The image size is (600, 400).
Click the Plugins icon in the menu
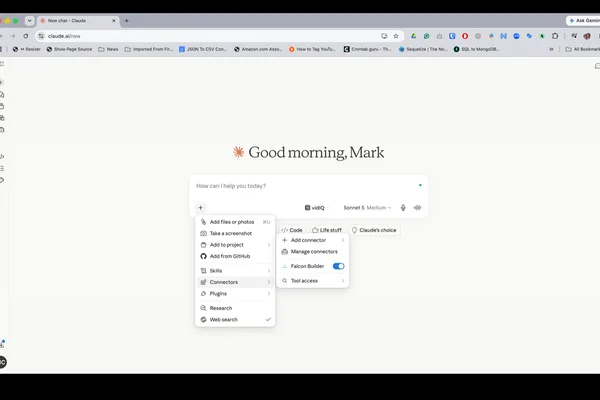(204, 294)
